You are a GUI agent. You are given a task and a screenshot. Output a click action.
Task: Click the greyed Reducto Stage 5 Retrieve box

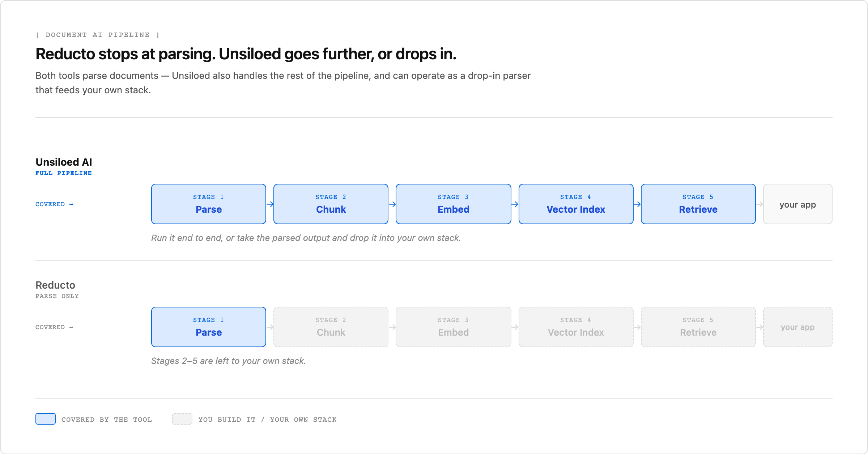[698, 327]
